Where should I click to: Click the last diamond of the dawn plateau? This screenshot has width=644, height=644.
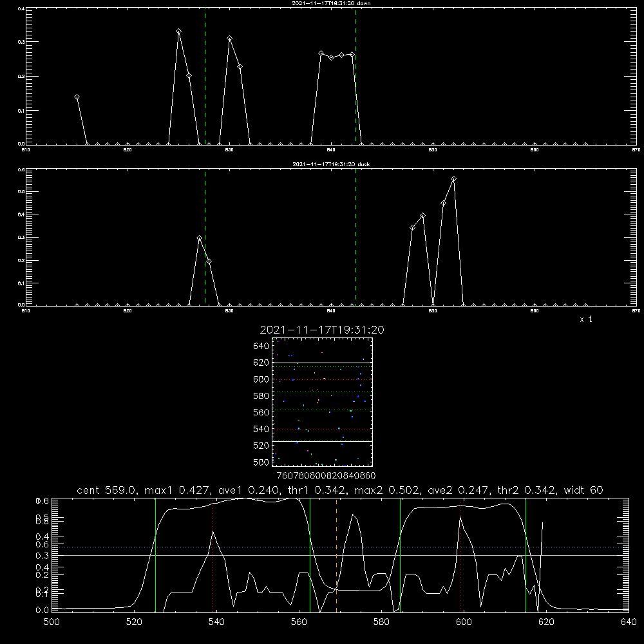click(x=352, y=54)
